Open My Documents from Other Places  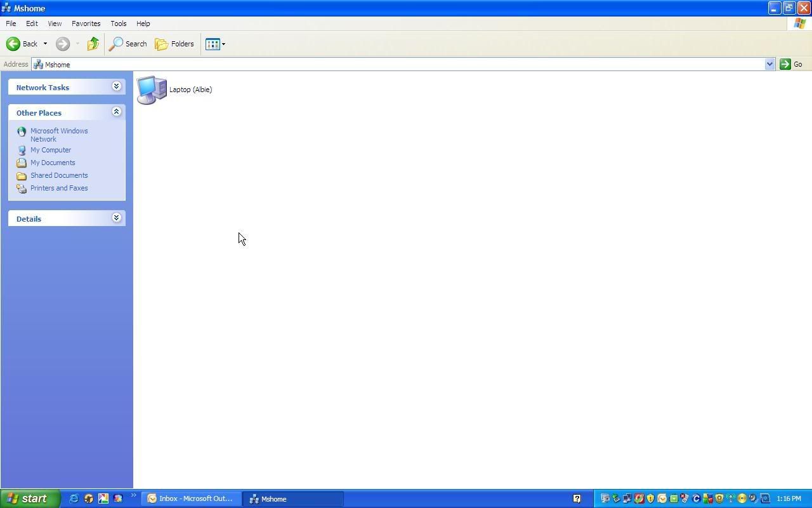click(53, 163)
